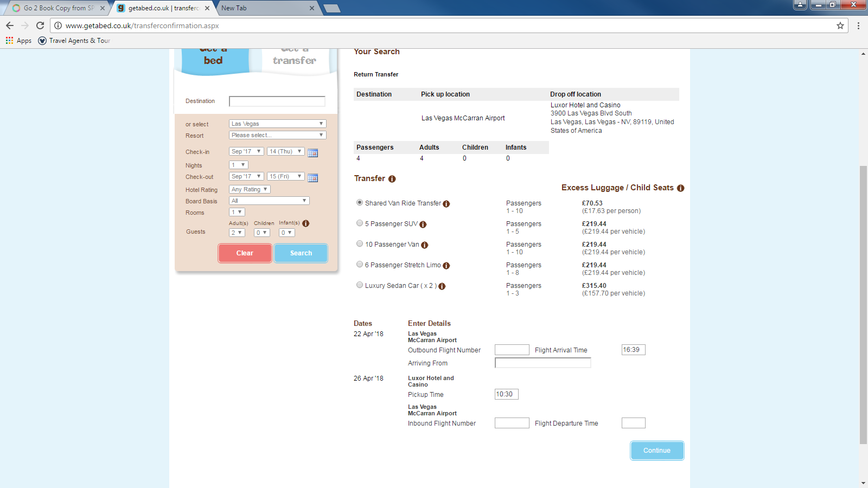The image size is (868, 488).
Task: Click the scrollbar down arrow
Action: pyautogui.click(x=863, y=483)
